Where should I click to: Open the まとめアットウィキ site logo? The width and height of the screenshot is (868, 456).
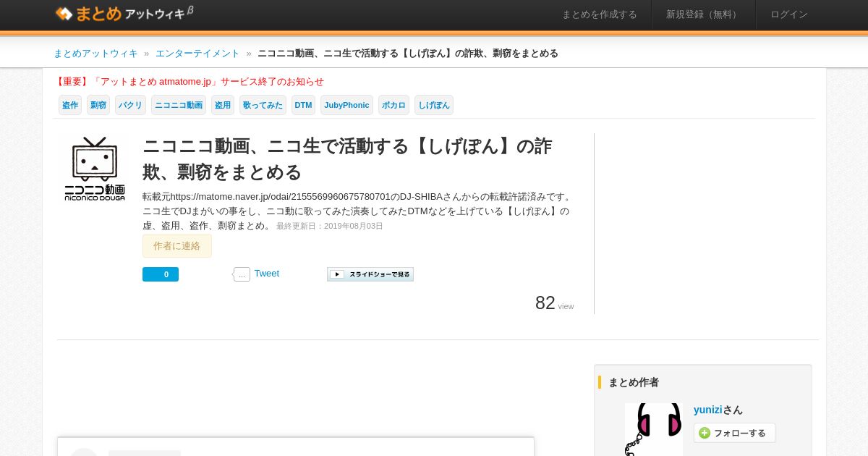[x=124, y=13]
